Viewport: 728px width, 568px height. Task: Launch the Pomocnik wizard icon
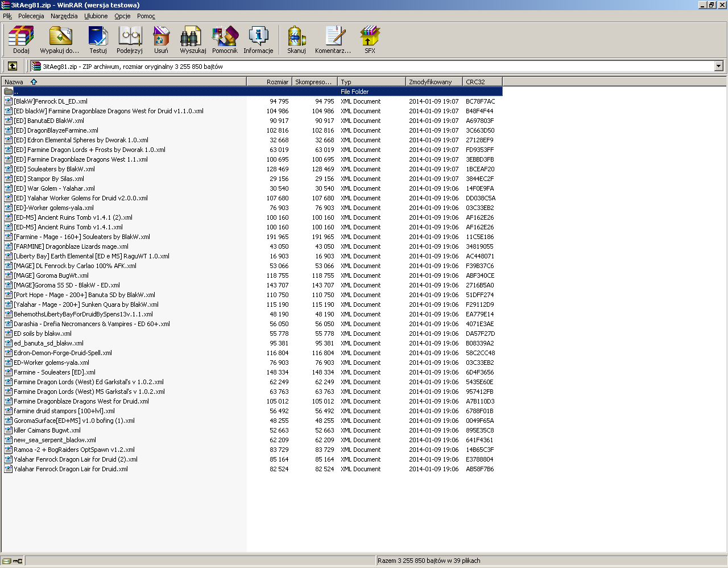click(225, 39)
